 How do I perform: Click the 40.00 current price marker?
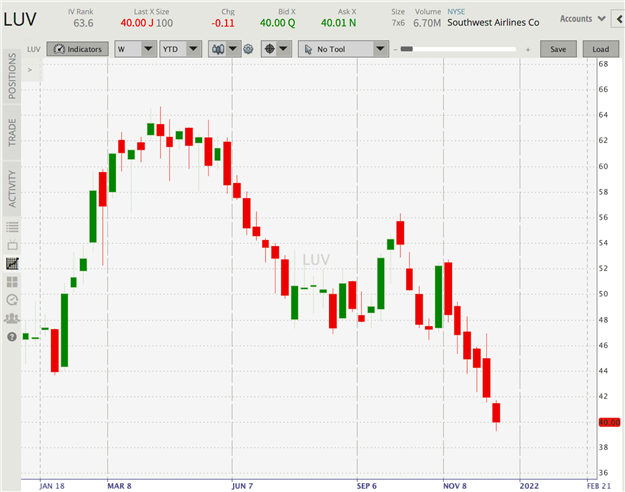(x=609, y=422)
